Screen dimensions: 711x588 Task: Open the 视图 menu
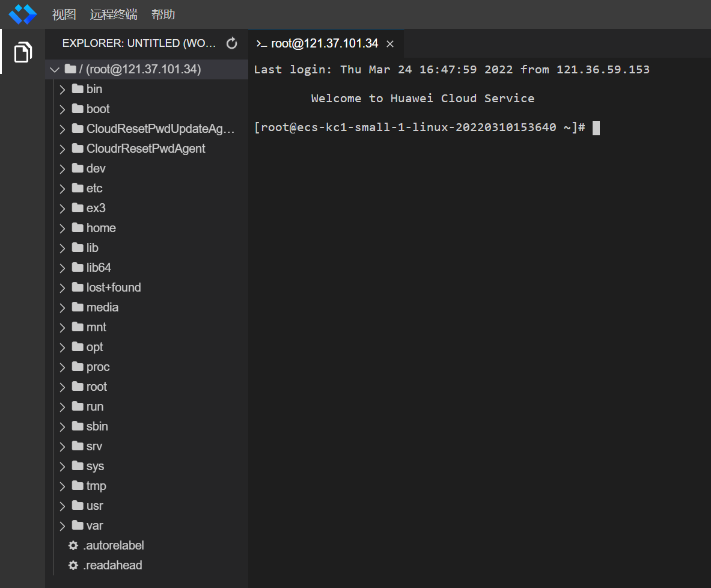[x=64, y=14]
